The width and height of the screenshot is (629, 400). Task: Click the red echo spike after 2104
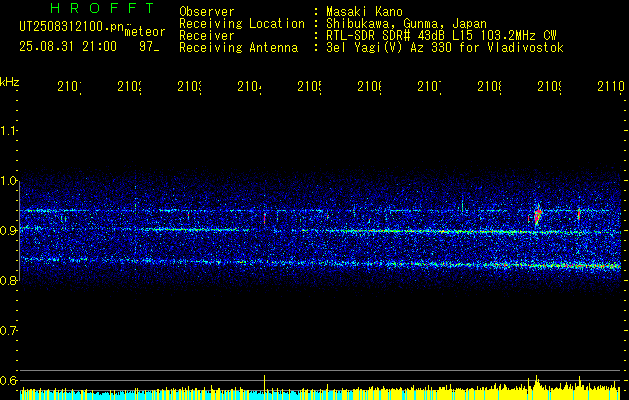[x=265, y=219]
